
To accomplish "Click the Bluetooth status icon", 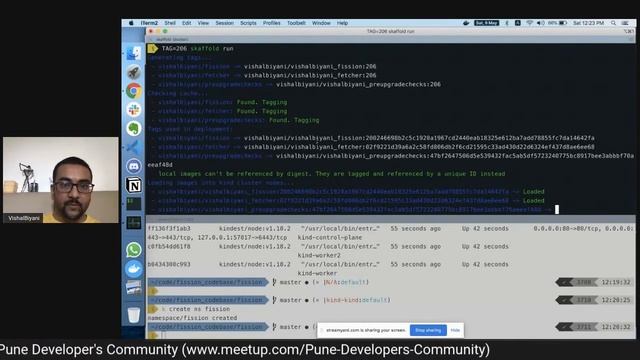I will [507, 23].
